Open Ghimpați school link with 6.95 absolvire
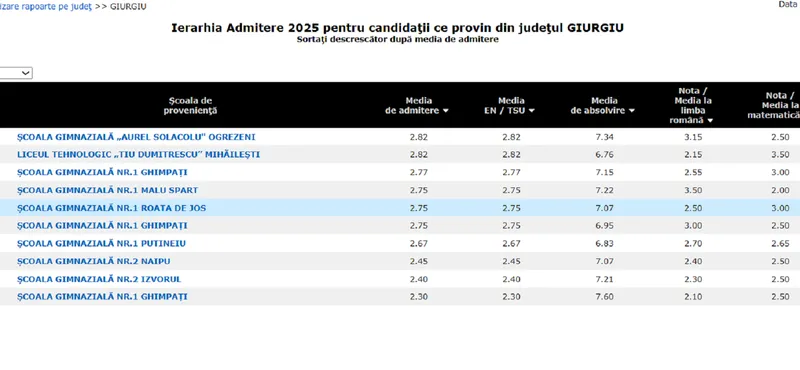The width and height of the screenshot is (800, 370). pos(102,226)
